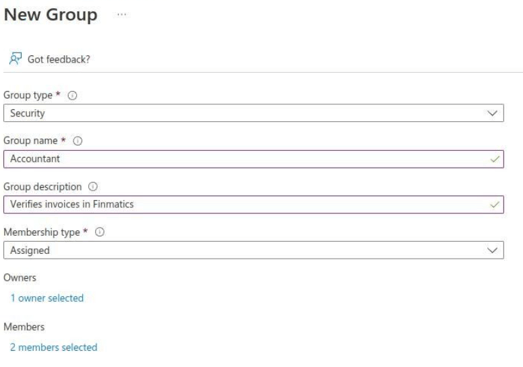Open the Security group type combo box
The height and width of the screenshot is (367, 523).
pyautogui.click(x=253, y=113)
